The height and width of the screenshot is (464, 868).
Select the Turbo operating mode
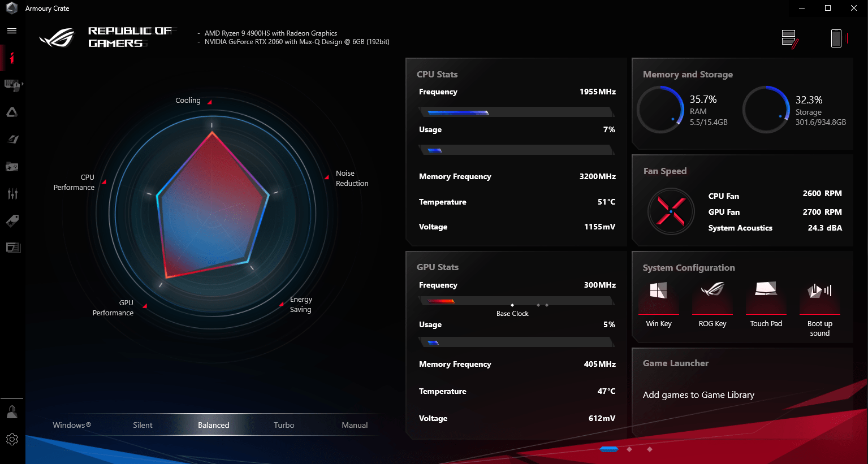point(284,425)
